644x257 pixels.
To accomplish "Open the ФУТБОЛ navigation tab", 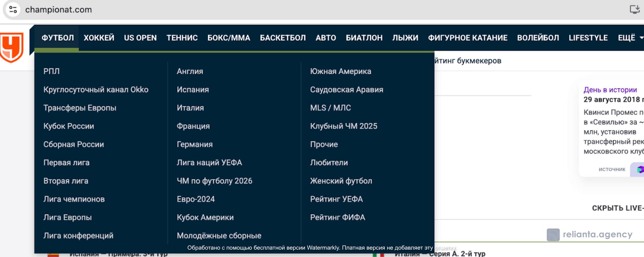I will point(58,38).
